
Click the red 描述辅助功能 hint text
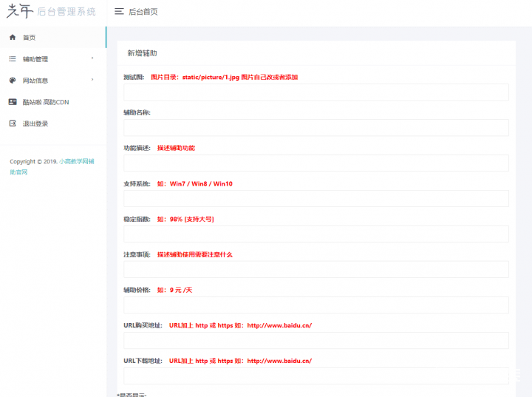point(176,148)
